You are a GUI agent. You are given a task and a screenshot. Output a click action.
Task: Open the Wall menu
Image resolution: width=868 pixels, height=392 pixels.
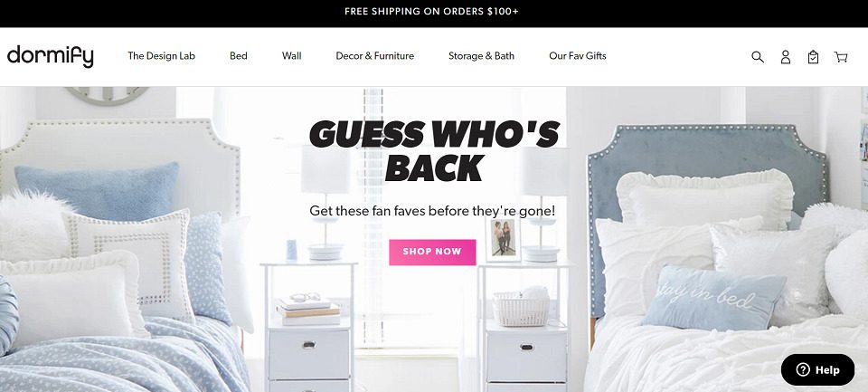pos(292,56)
